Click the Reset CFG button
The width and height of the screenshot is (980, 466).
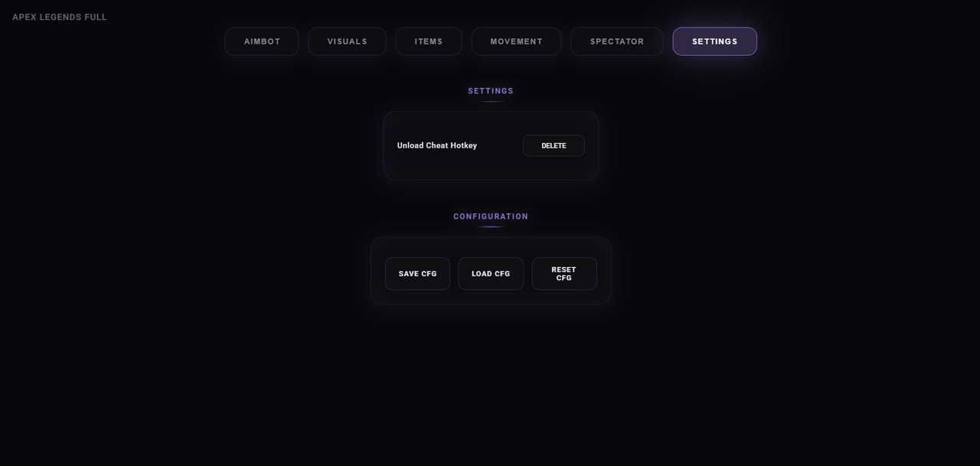[563, 274]
